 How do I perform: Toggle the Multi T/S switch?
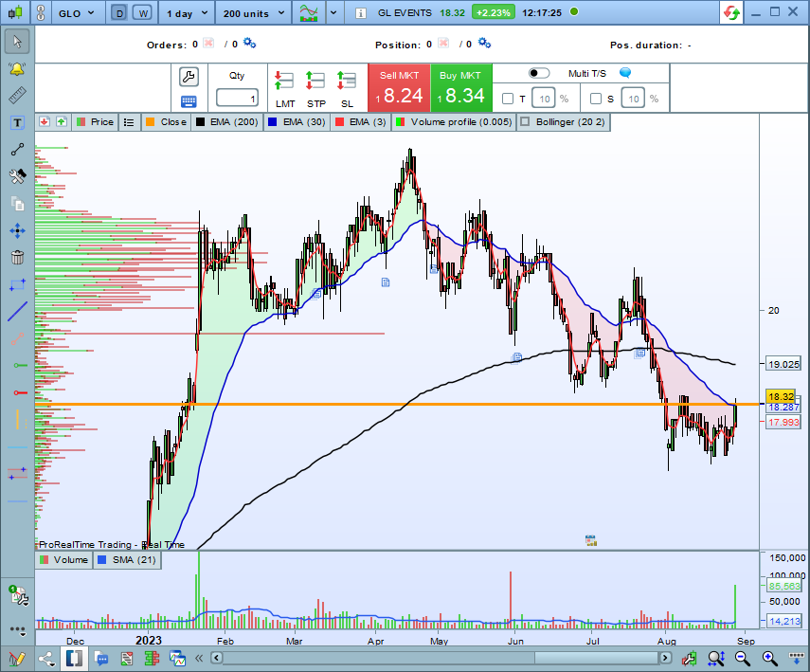click(x=539, y=73)
